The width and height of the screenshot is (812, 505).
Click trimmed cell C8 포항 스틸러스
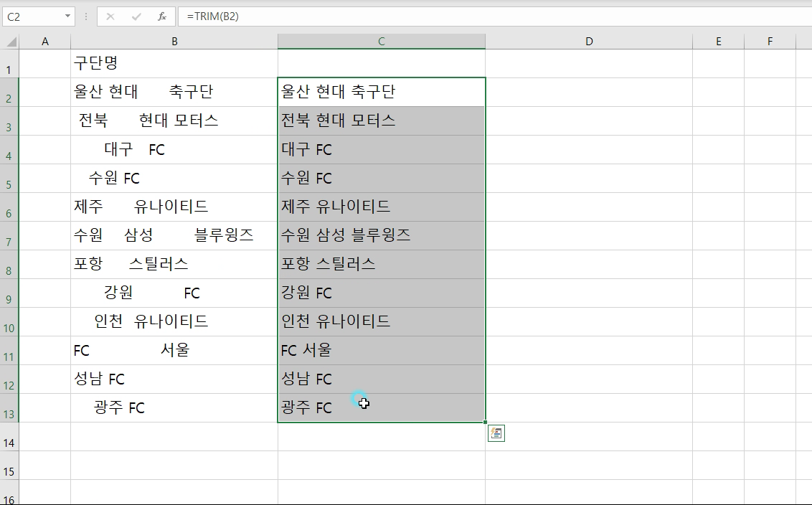382,265
